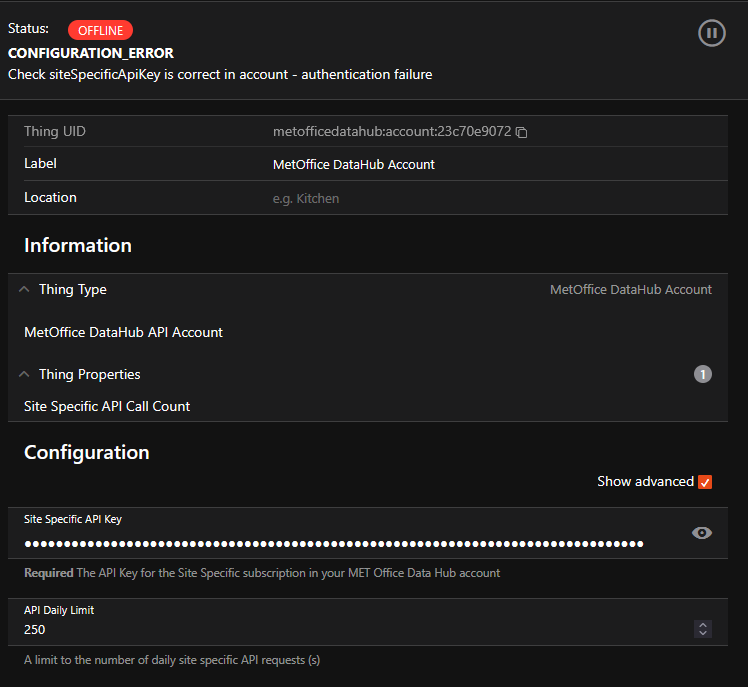The width and height of the screenshot is (748, 687).
Task: Click MetOffice DataHub API Account description
Action: (x=123, y=333)
